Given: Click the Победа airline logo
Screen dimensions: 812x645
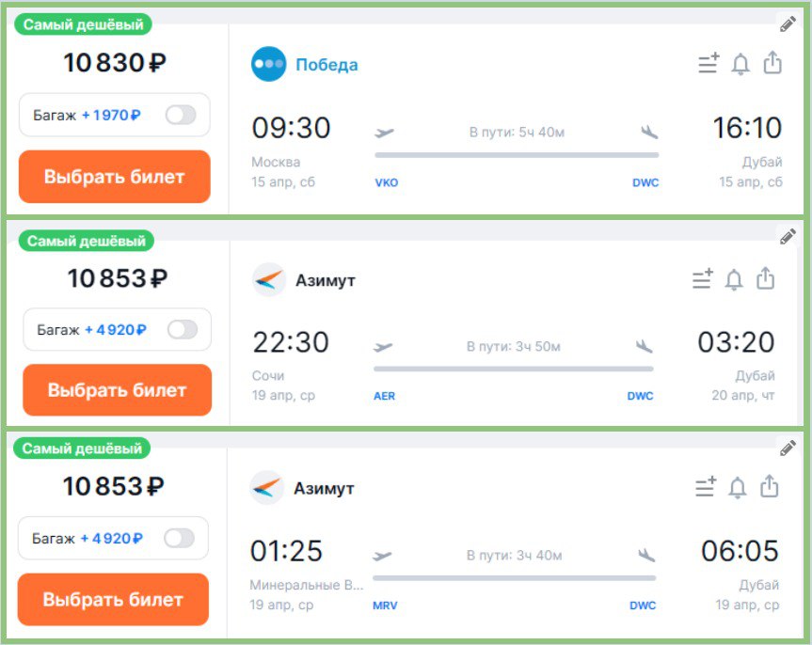Looking at the screenshot, I should pyautogui.click(x=268, y=64).
